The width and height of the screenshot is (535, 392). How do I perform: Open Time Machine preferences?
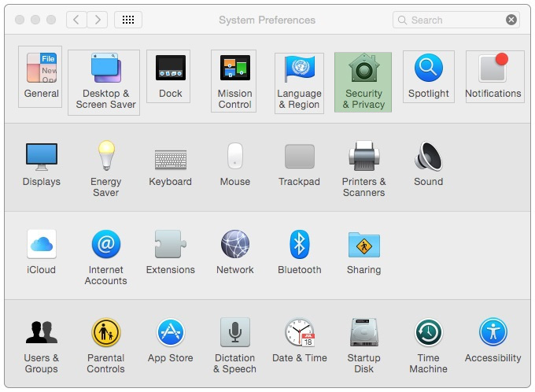point(429,346)
